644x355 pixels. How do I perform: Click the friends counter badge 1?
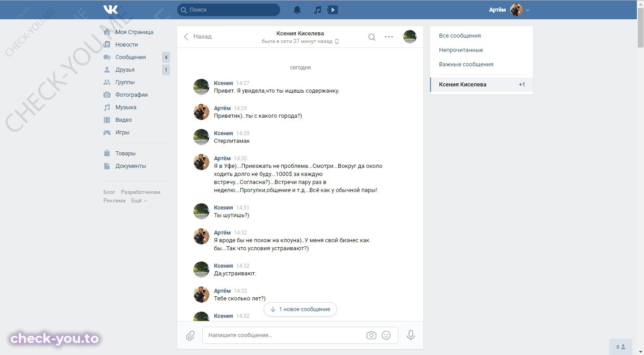click(x=166, y=70)
